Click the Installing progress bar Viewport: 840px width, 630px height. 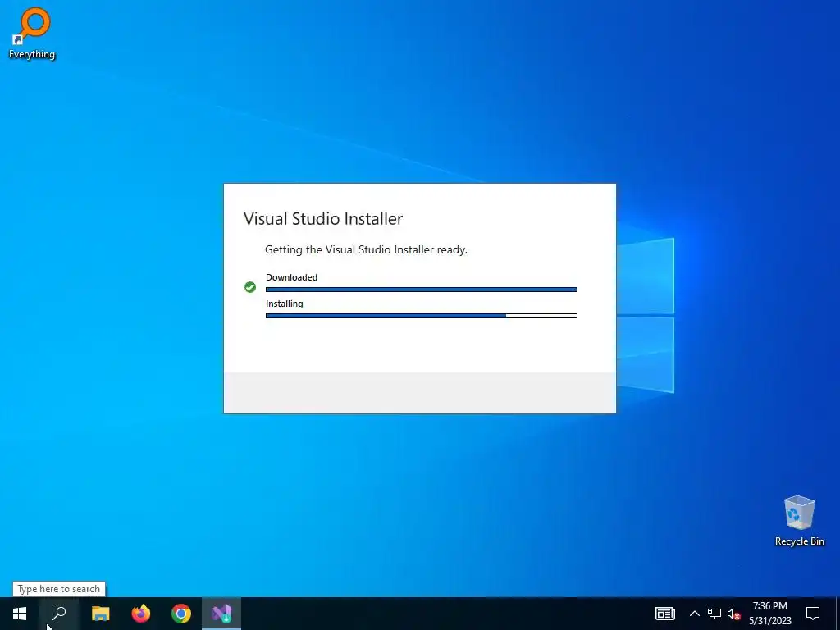(422, 316)
